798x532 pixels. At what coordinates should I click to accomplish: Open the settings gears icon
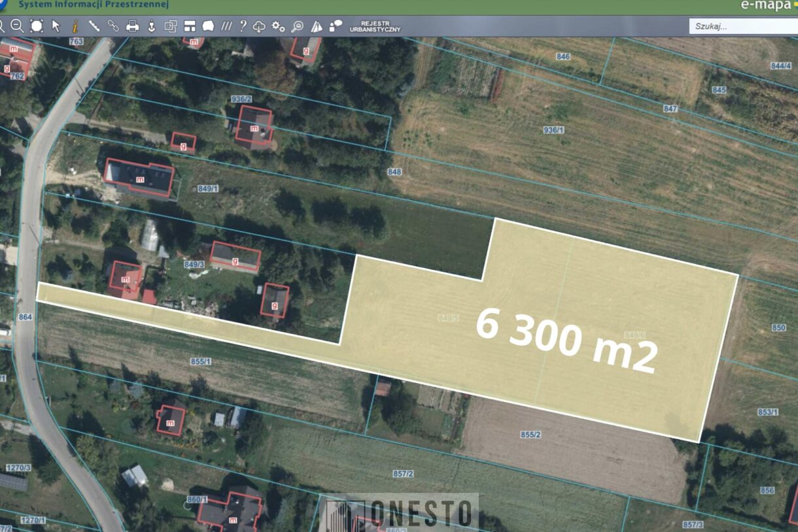277,27
